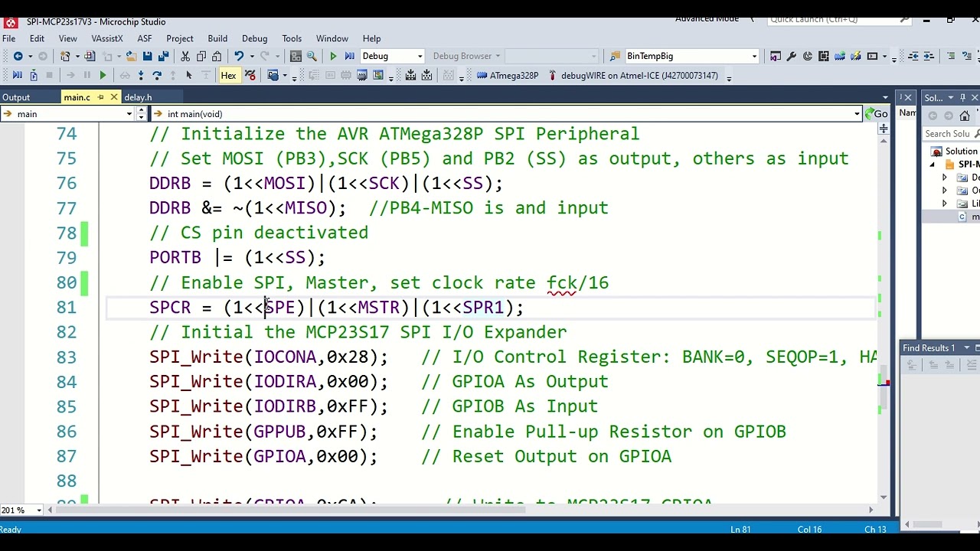
Task: Open the main scope dropdown
Action: pos(129,114)
